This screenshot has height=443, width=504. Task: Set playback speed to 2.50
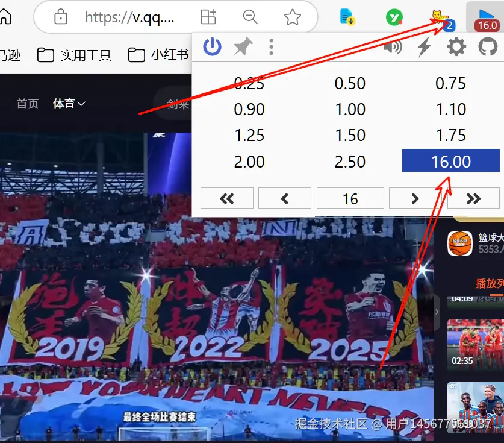coord(350,162)
